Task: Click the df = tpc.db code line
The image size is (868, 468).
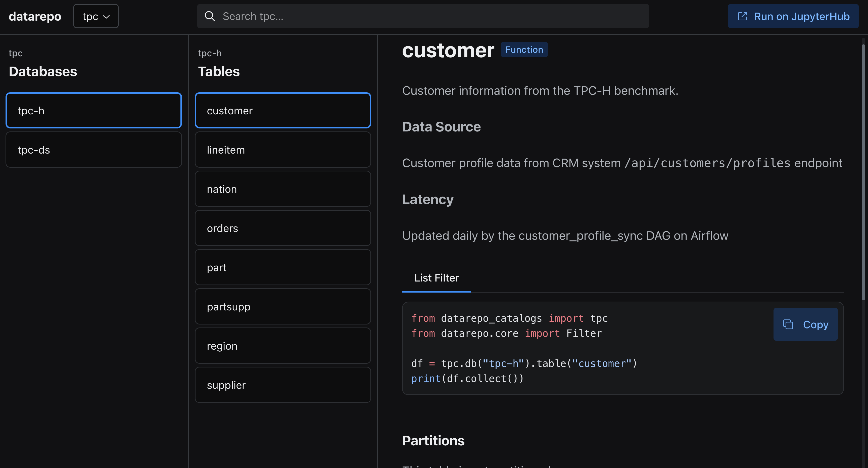Action: pos(524,363)
